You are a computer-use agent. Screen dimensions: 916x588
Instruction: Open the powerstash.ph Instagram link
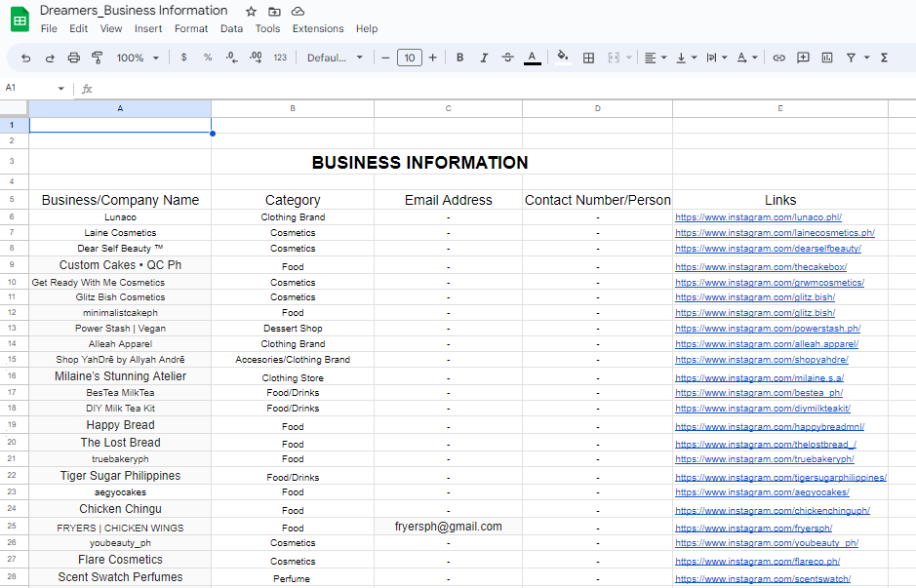click(768, 329)
